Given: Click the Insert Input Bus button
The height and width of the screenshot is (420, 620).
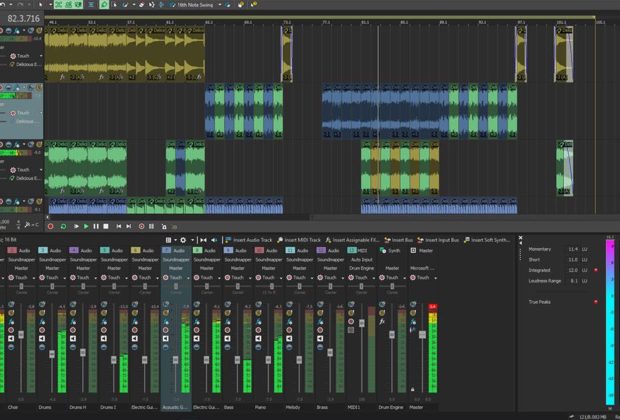Looking at the screenshot, I should pos(438,240).
